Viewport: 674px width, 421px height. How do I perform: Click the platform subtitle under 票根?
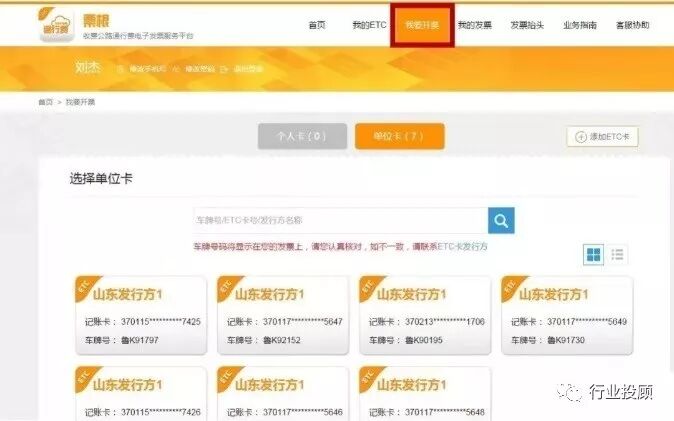point(138,36)
